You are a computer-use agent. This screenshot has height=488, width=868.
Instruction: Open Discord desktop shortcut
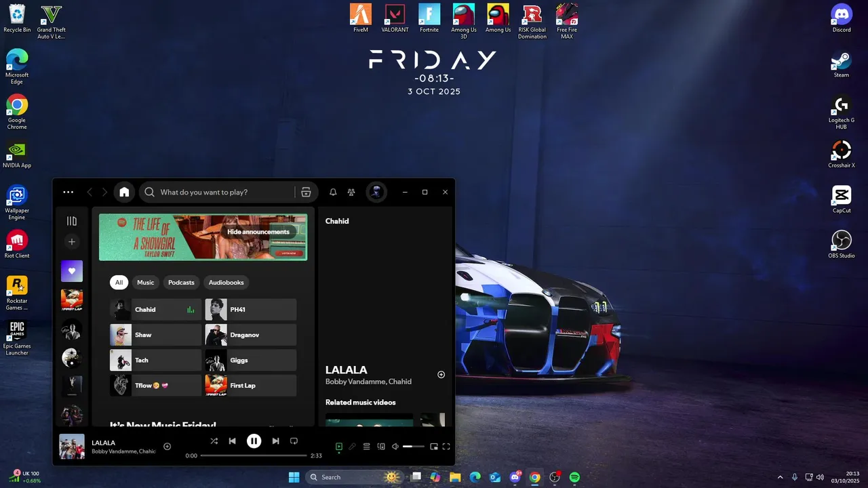coord(842,18)
